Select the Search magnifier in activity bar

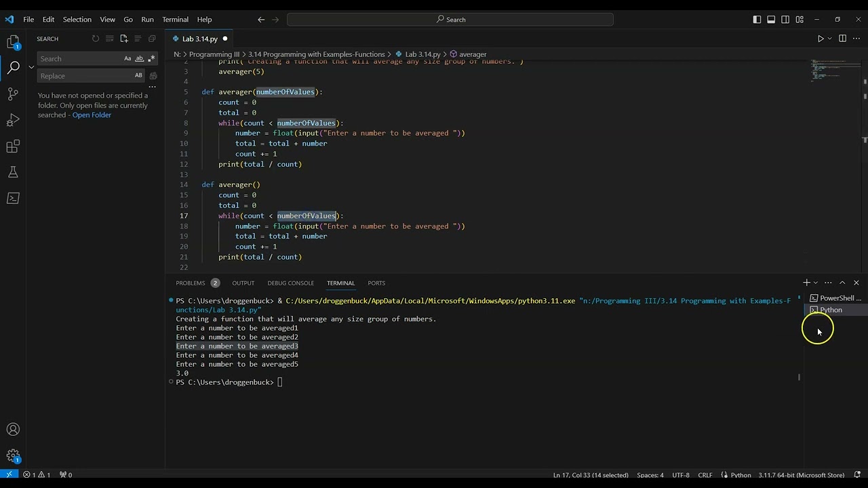(x=13, y=67)
